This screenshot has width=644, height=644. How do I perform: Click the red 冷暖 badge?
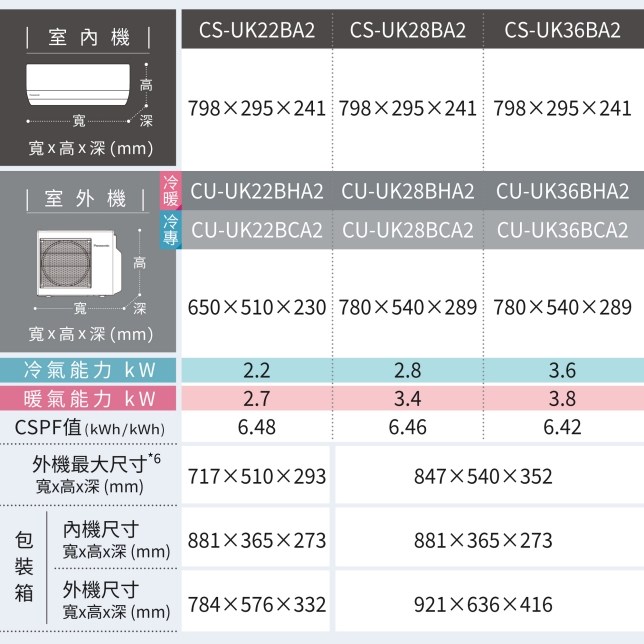coord(171,190)
